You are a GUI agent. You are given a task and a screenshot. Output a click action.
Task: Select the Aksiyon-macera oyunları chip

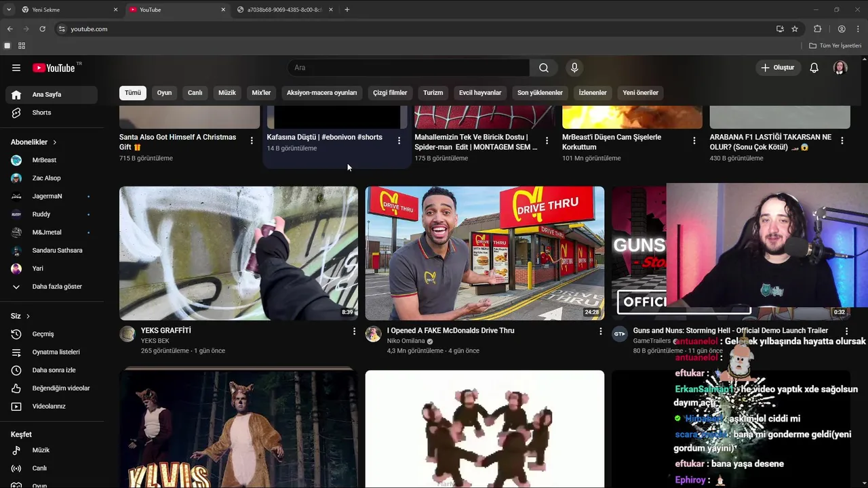coord(321,93)
